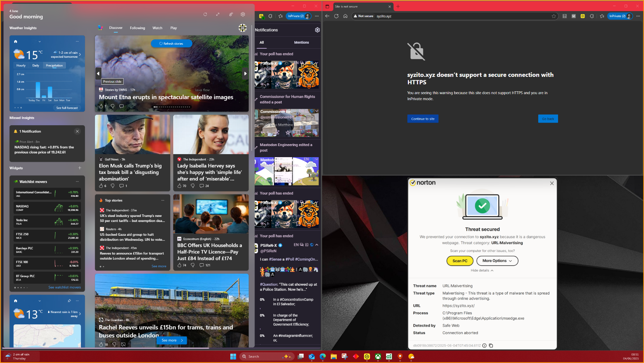This screenshot has width=644, height=363.
Task: Refresh the widgets board feed icon
Action: point(205,14)
